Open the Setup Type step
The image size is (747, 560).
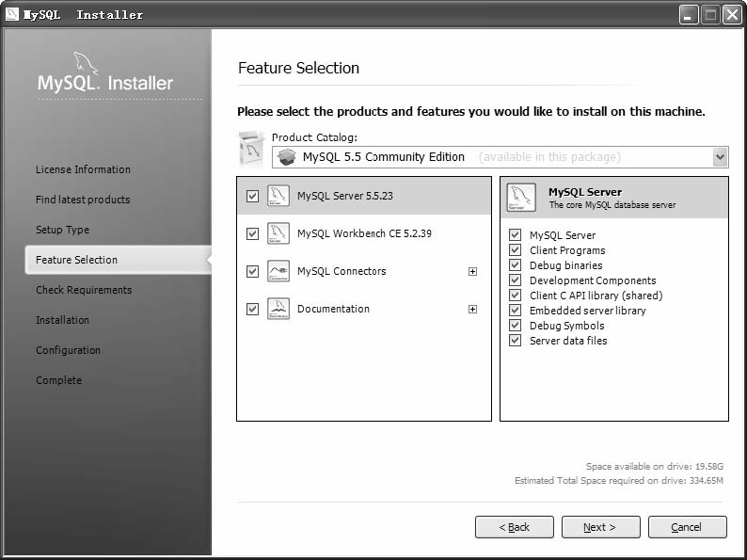(62, 230)
